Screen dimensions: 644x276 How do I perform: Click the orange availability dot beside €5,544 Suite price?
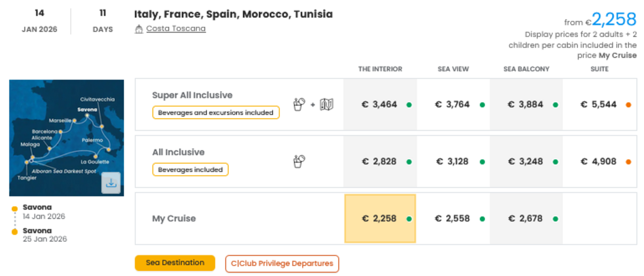(629, 105)
